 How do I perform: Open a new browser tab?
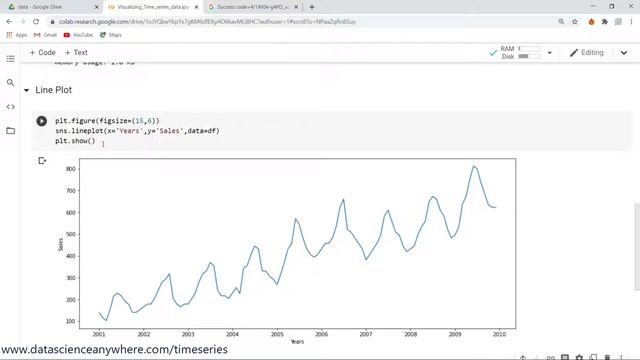[312, 7]
